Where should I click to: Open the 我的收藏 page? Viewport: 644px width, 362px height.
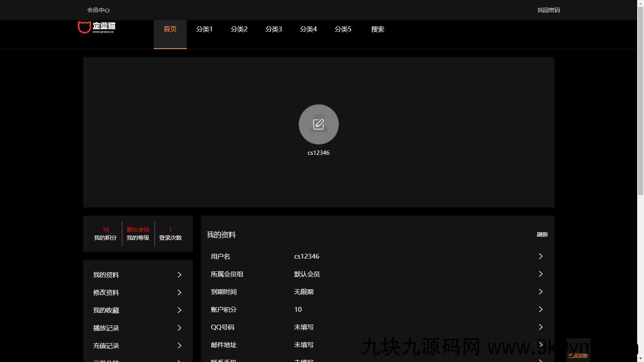pos(106,310)
